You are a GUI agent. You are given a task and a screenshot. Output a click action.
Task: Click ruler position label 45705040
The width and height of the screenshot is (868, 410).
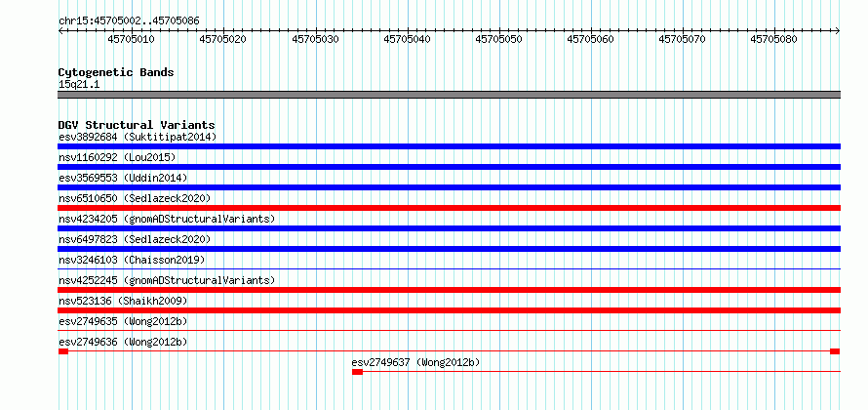click(x=407, y=39)
